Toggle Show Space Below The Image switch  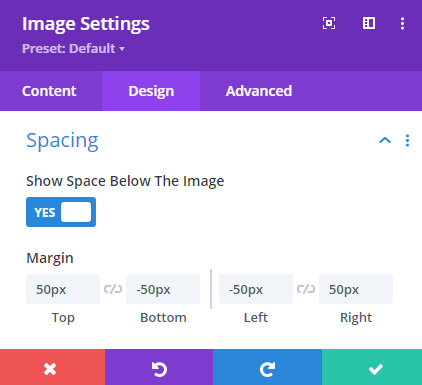61,212
